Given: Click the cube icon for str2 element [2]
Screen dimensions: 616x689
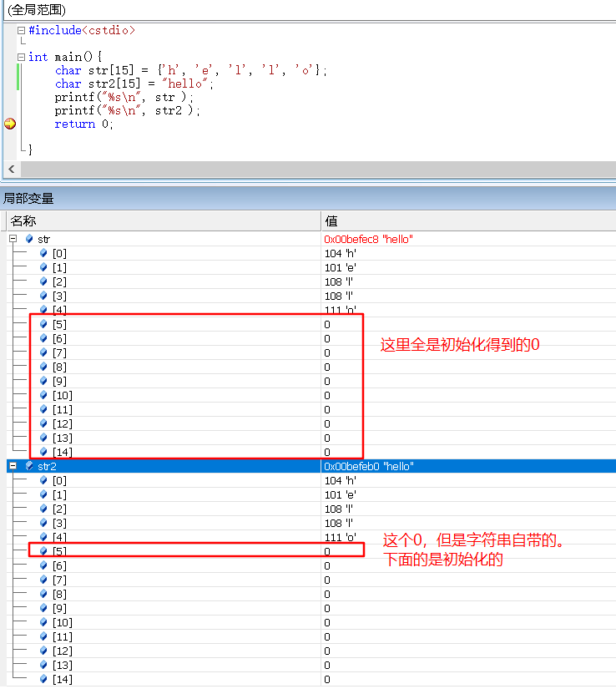Looking at the screenshot, I should 43,509.
